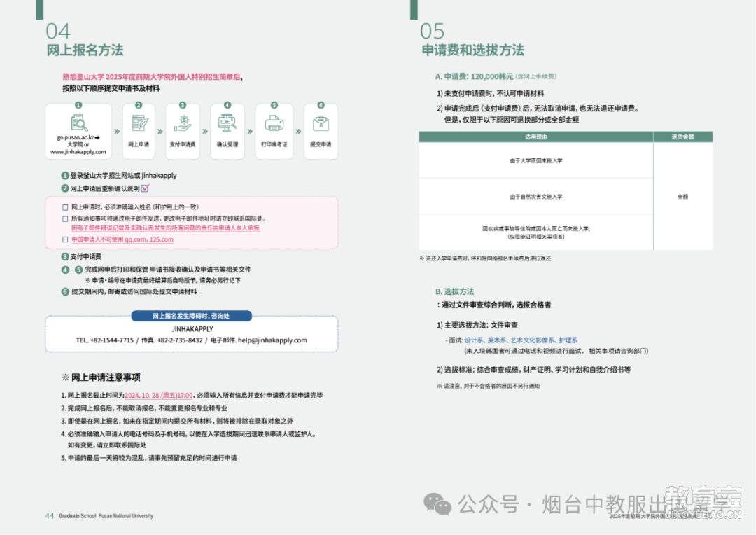756x535 pixels.
Task: Click the WeChat logo icon in footer
Action: tap(437, 503)
